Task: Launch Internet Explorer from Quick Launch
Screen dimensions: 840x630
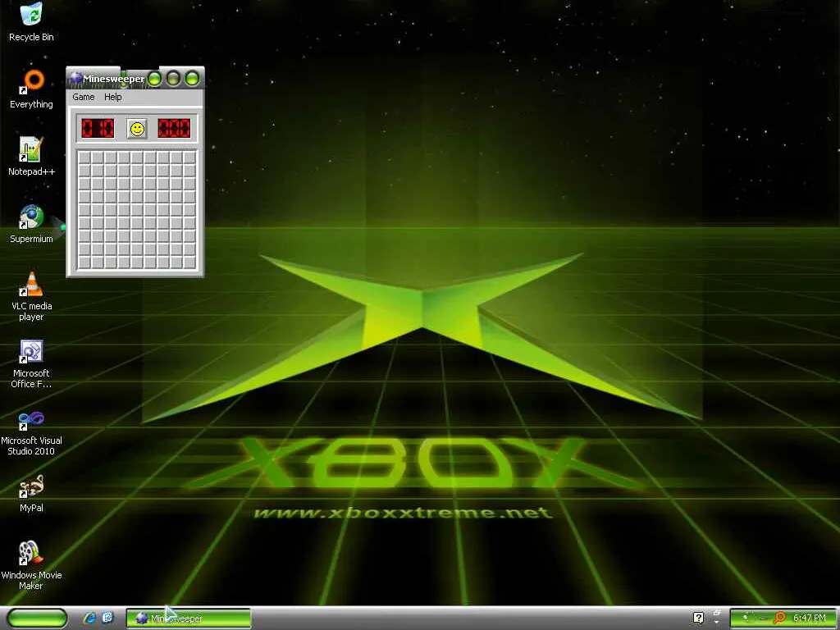Action: pos(89,619)
